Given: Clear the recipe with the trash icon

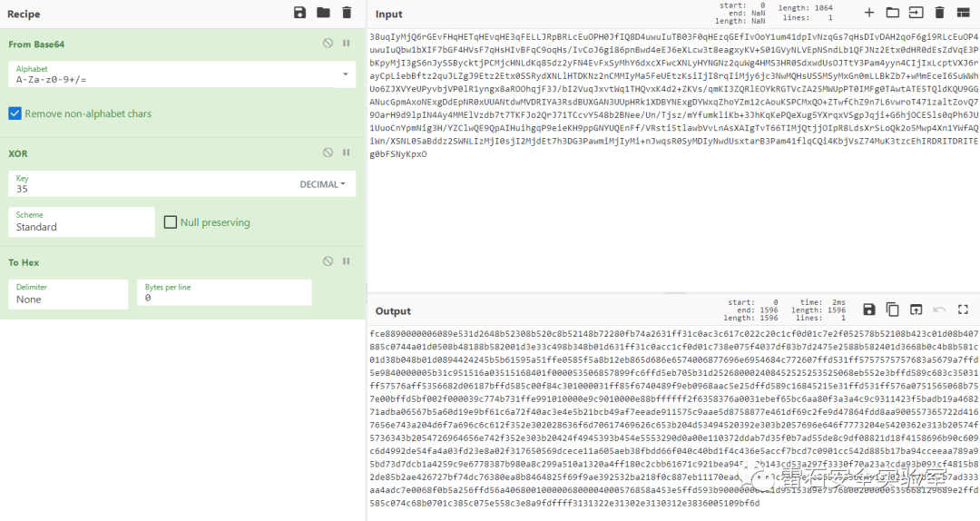Looking at the screenshot, I should tap(347, 13).
